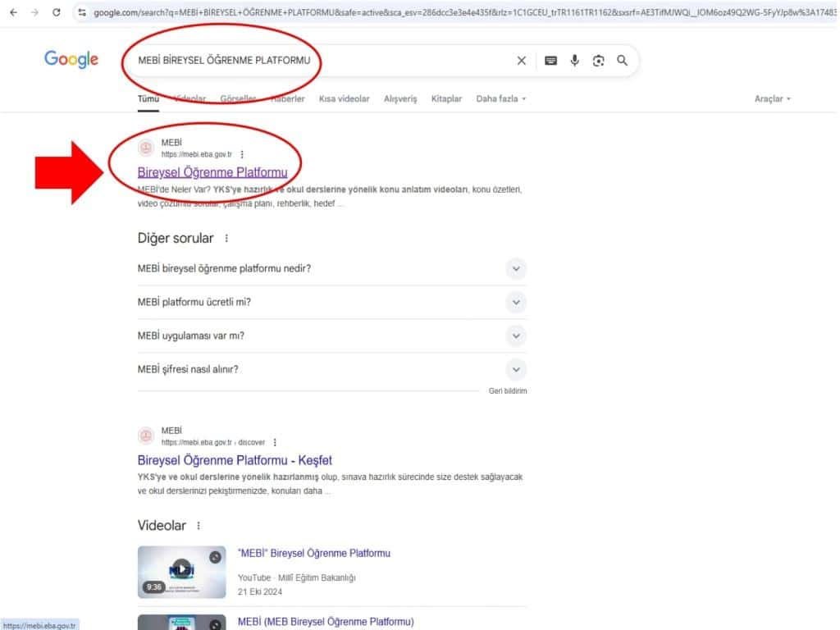Expand 'MEBİ bireysel öğrenme platformu nedir?' question

pos(516,268)
